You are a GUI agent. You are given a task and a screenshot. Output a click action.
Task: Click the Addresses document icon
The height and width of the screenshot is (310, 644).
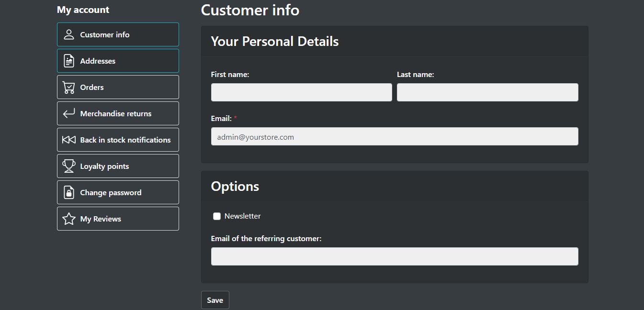click(x=69, y=61)
